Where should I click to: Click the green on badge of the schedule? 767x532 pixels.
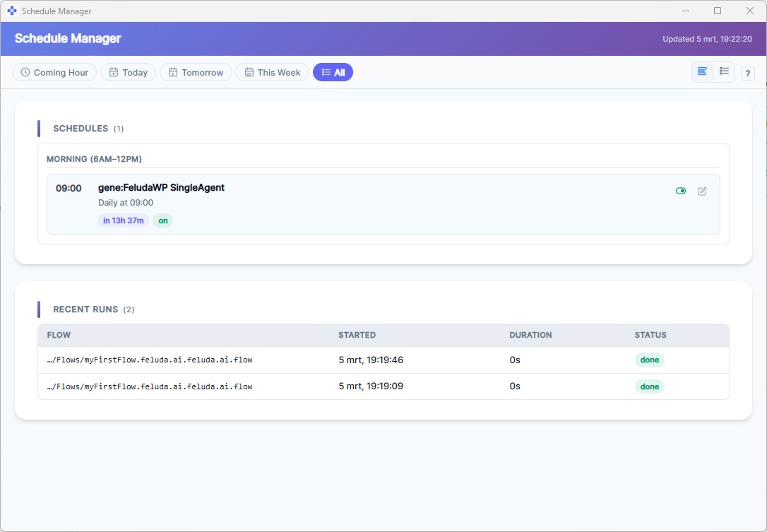click(x=162, y=220)
